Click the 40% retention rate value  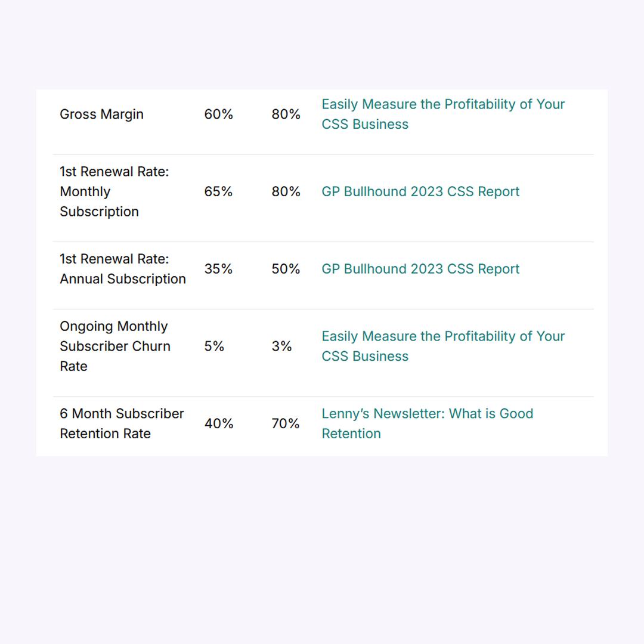click(219, 423)
